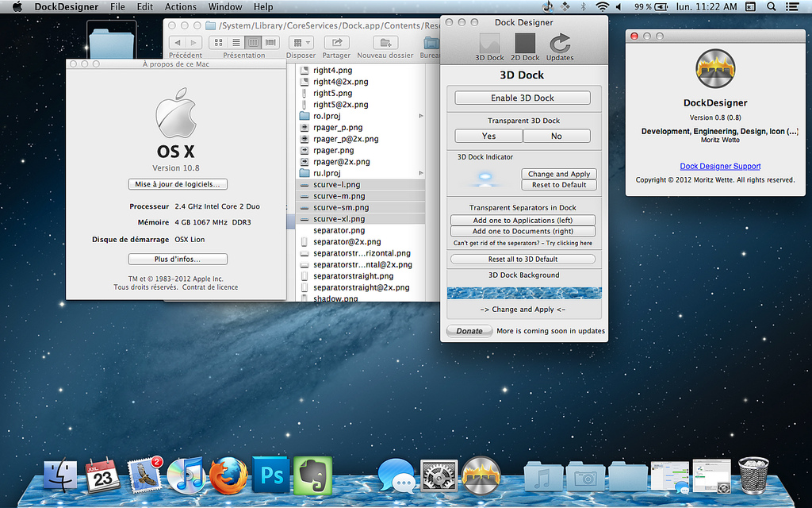Image resolution: width=812 pixels, height=508 pixels.
Task: Click the volume icon in menu bar
Action: tap(619, 6)
